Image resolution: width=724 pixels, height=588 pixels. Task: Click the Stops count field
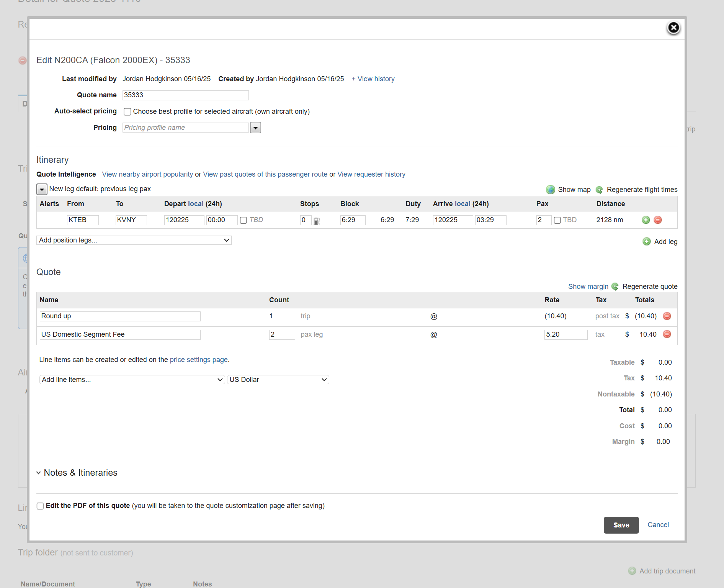pos(306,220)
